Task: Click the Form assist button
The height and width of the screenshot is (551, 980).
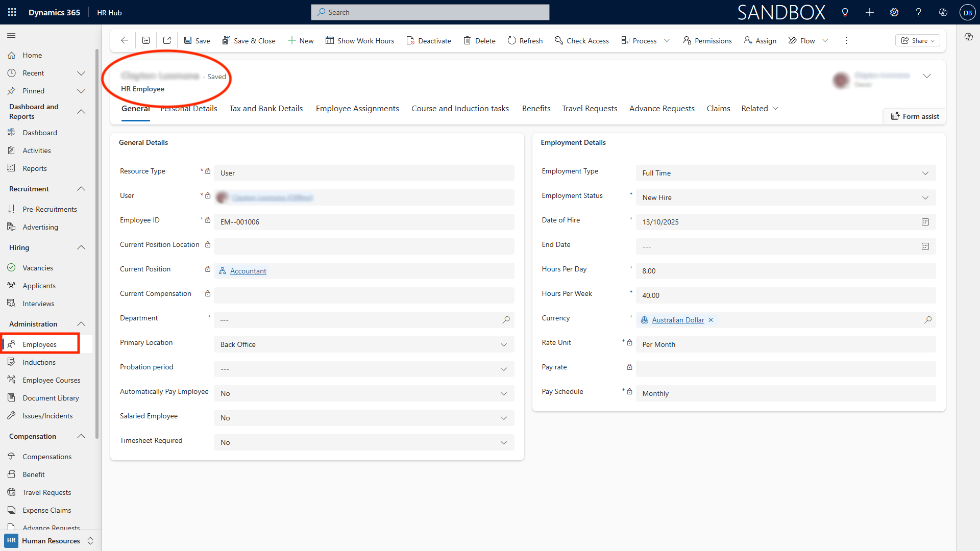Action: (x=915, y=116)
